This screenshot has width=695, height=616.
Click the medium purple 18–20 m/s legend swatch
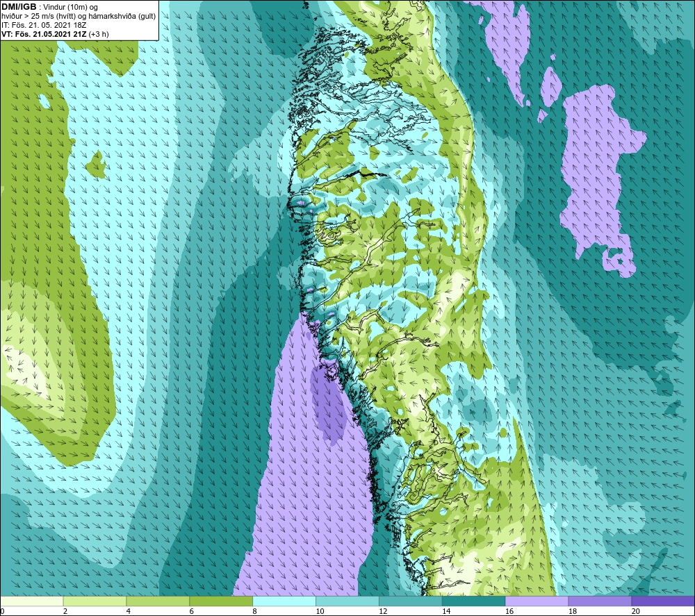pos(600,601)
